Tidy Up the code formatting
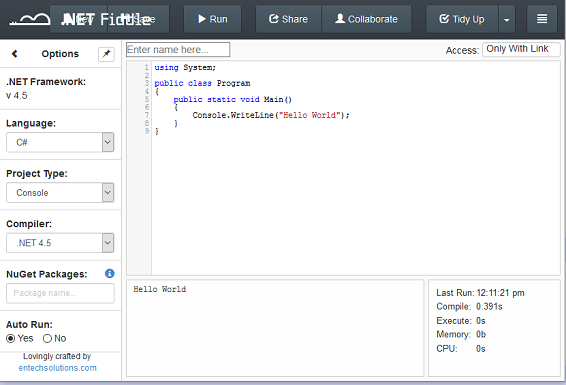Screen dimensions: 566x385 click(x=462, y=19)
